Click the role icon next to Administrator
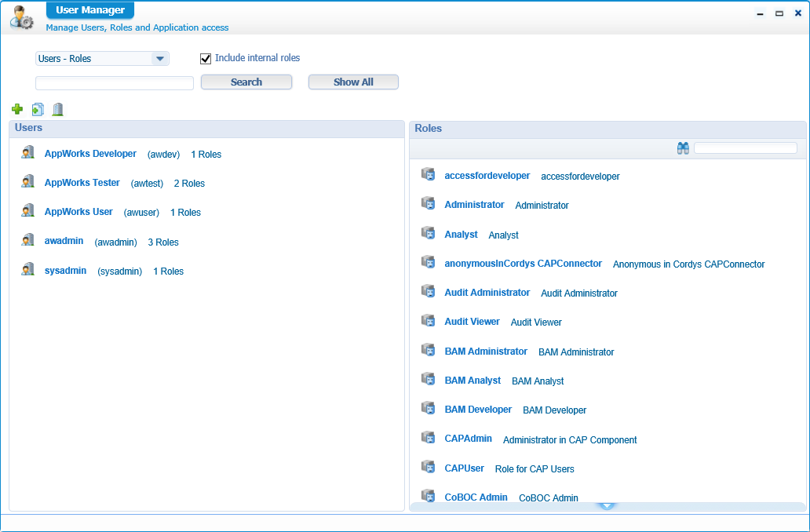Screen dimensions: 810x532 click(429, 203)
